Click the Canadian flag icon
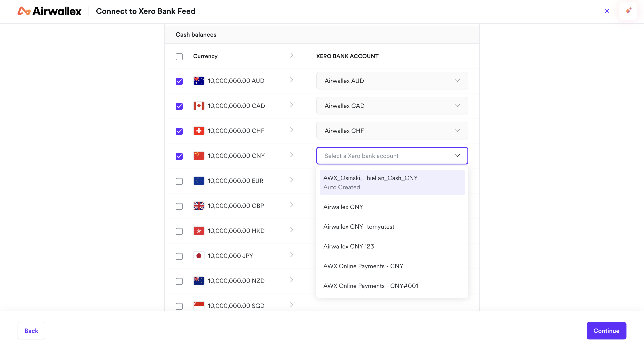The height and width of the screenshot is (350, 644). point(199,106)
